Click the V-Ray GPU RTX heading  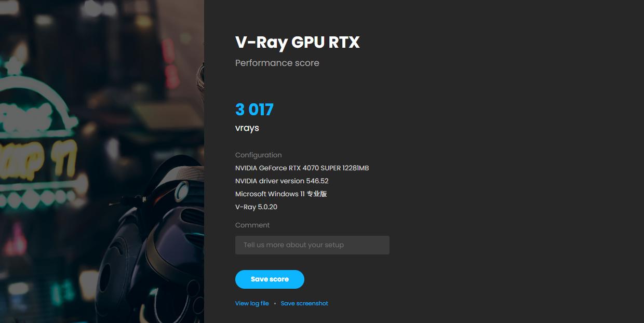(x=298, y=42)
